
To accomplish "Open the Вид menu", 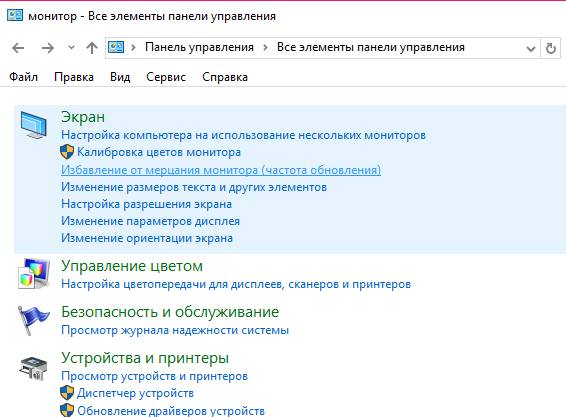I will [120, 77].
